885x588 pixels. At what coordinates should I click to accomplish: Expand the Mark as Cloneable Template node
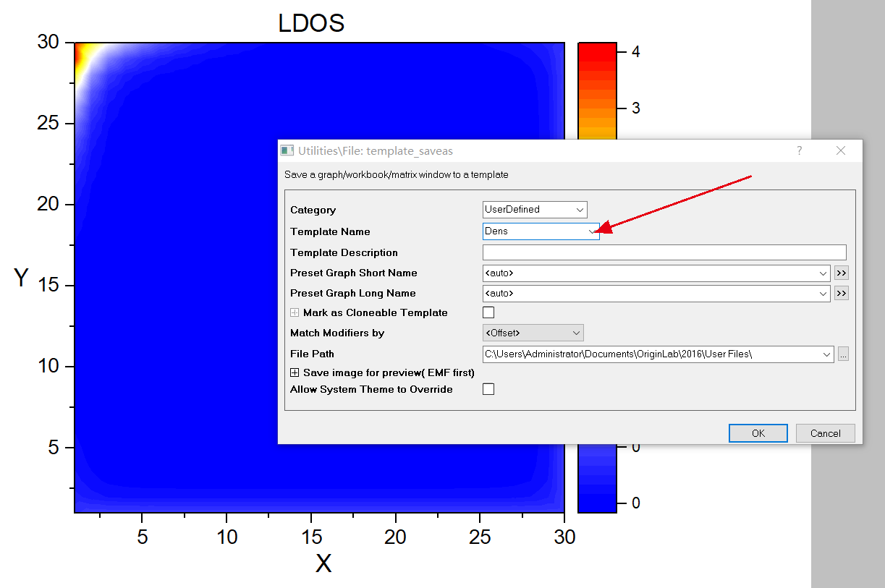tap(295, 313)
